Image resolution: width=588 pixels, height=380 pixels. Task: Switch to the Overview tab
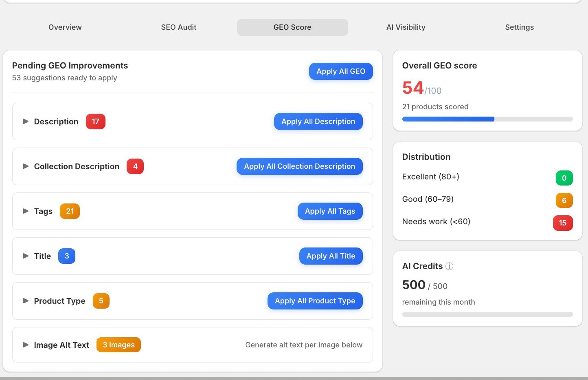tap(65, 27)
